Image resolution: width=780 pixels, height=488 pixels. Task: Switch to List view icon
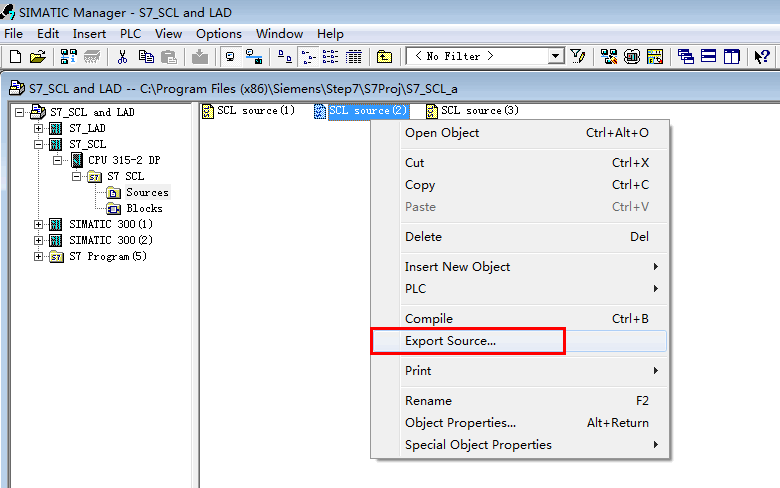tap(330, 57)
